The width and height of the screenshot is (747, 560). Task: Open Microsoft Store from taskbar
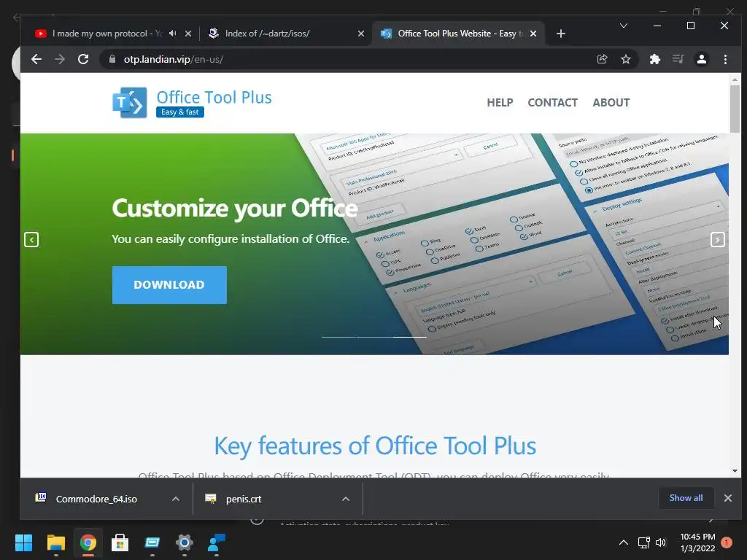click(120, 542)
